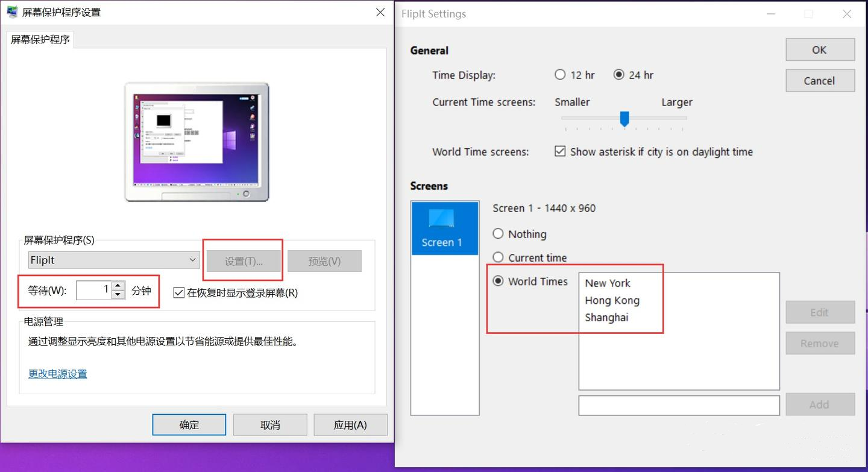Choose the World Times radio button
Screen dimensions: 868x472
tap(498, 281)
